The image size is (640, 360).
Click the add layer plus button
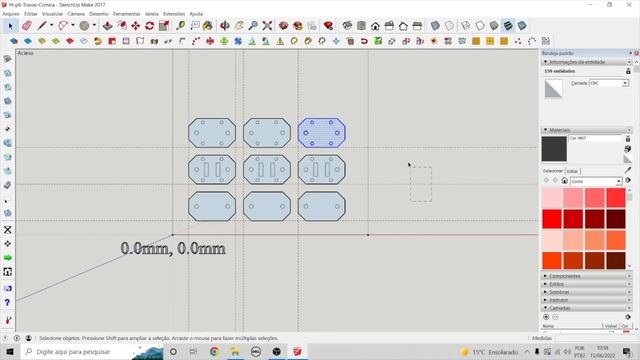[546, 317]
